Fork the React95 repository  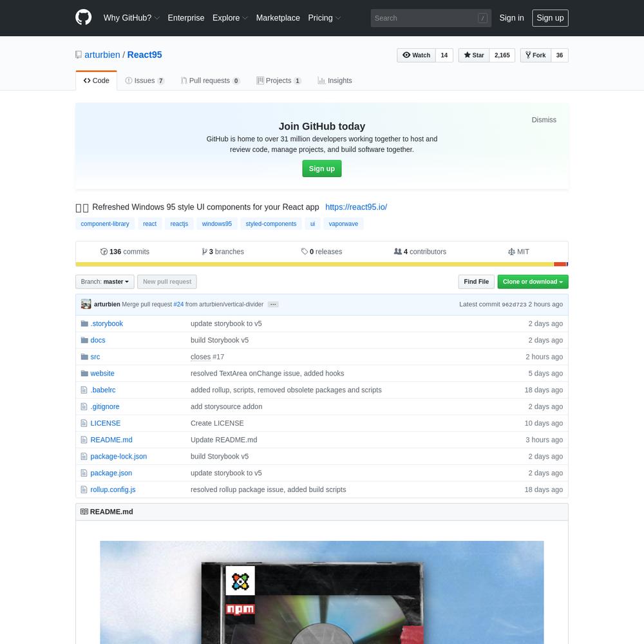pos(536,55)
